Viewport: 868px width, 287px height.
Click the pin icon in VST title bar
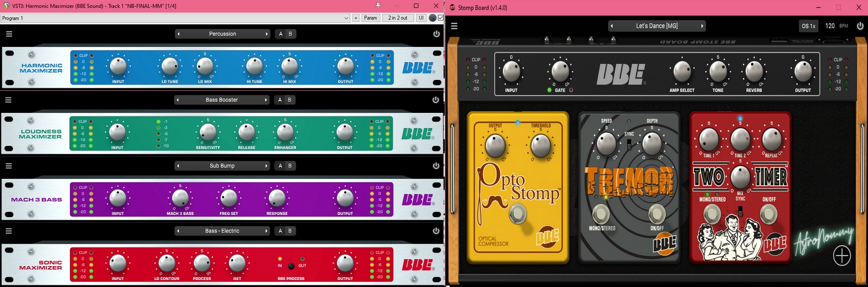click(x=378, y=5)
